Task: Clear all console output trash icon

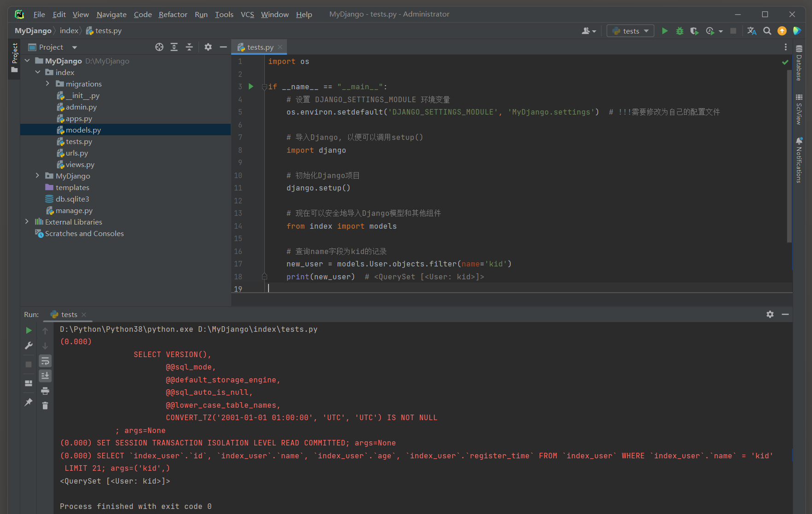Action: tap(45, 405)
